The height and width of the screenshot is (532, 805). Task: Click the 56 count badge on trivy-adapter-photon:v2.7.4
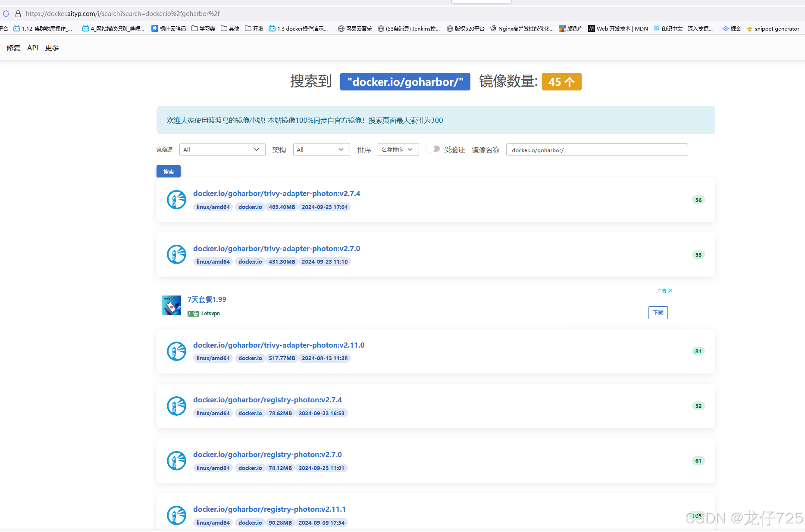pyautogui.click(x=699, y=200)
